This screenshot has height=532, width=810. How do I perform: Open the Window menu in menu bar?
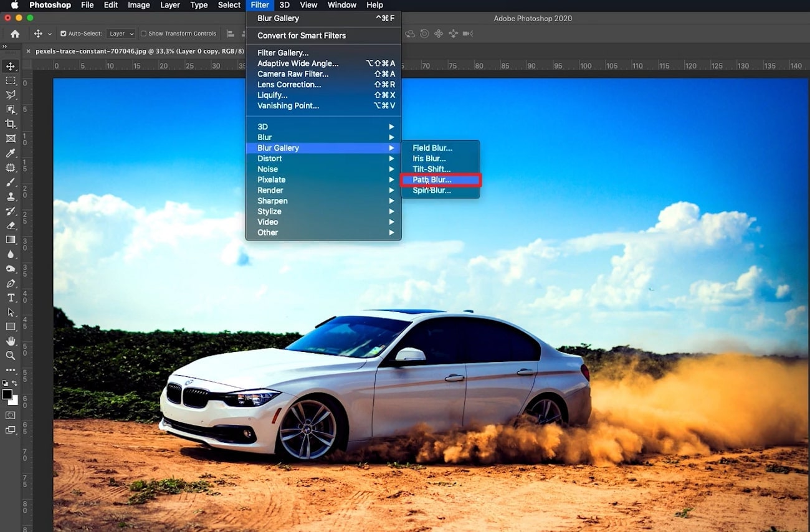pyautogui.click(x=342, y=5)
